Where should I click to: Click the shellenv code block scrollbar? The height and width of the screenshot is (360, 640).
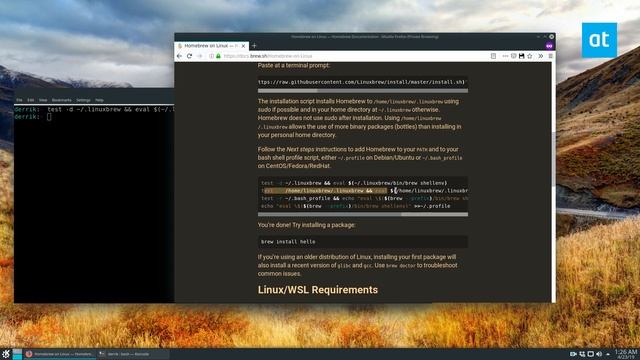363,214
